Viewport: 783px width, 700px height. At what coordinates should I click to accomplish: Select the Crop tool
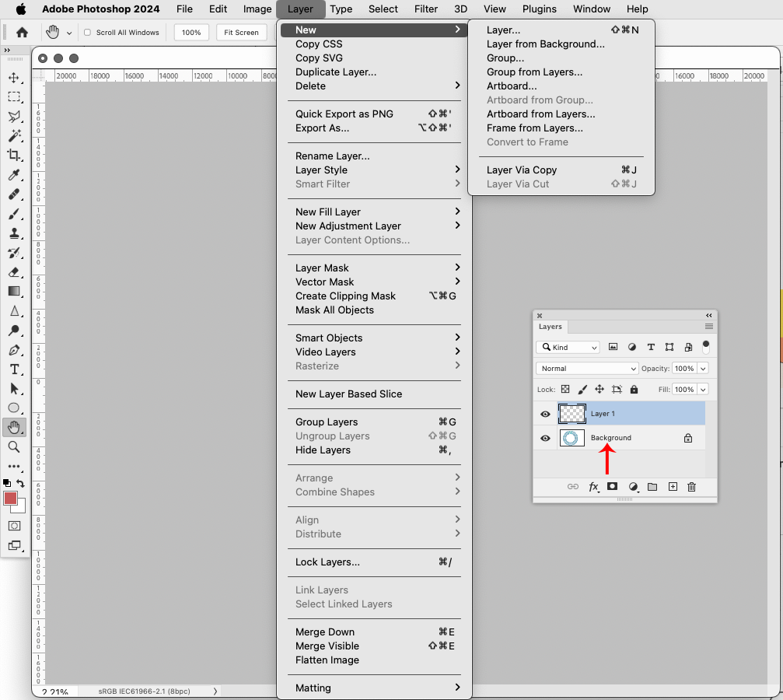(13, 156)
